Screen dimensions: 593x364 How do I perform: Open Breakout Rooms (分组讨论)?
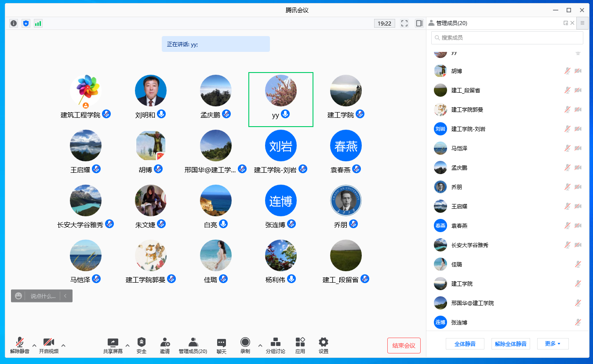pos(275,346)
